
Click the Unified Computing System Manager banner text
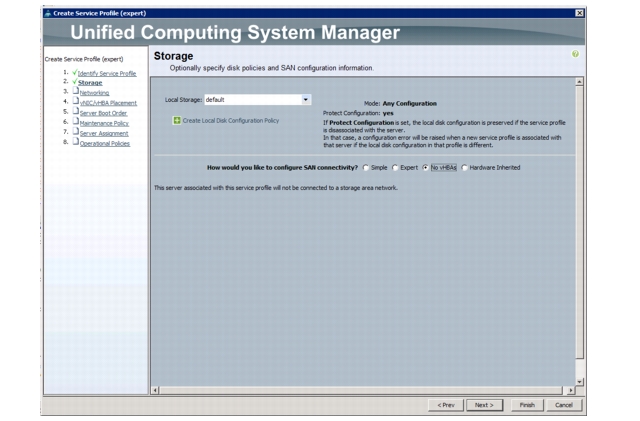pos(235,32)
